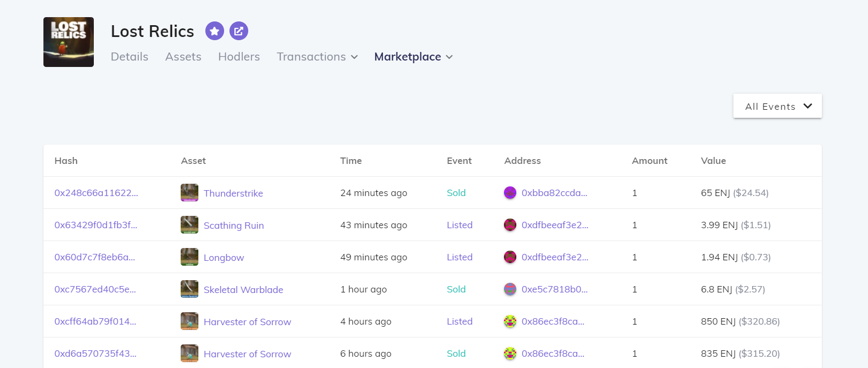Click the Longbow asset thumbnail
The height and width of the screenshot is (368, 868).
189,257
